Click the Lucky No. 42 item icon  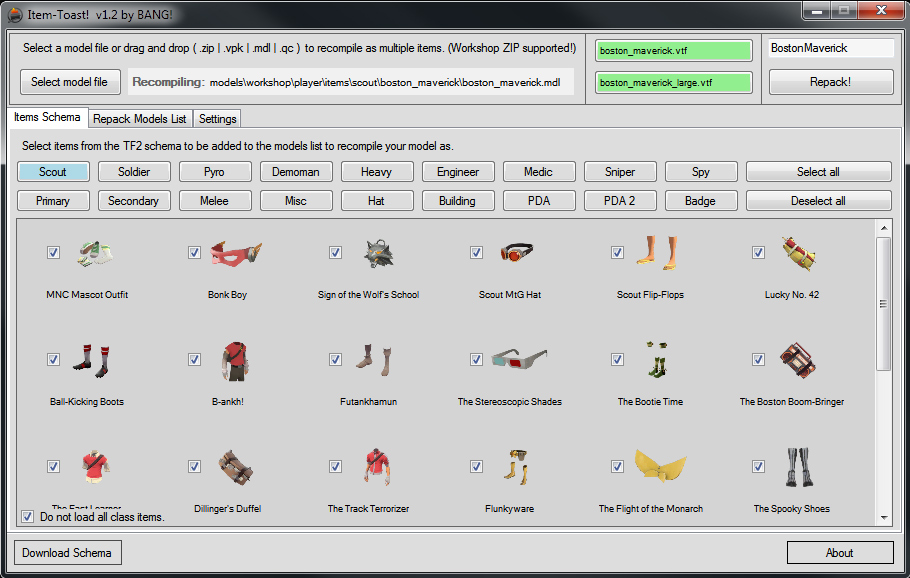point(799,254)
